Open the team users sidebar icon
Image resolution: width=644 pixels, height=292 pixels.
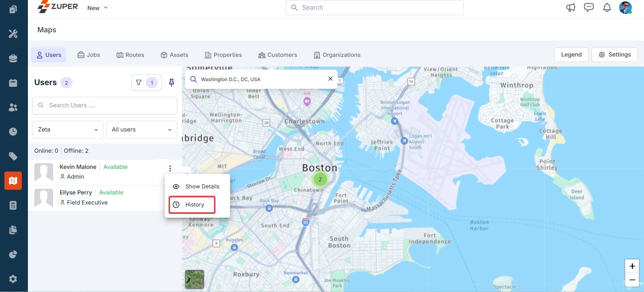[13, 107]
